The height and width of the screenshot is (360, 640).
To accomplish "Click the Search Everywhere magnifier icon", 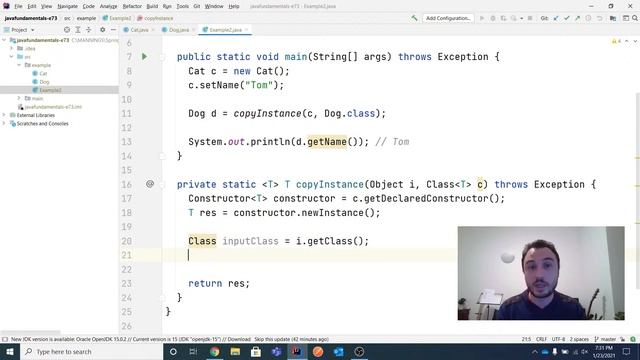I will (635, 18).
